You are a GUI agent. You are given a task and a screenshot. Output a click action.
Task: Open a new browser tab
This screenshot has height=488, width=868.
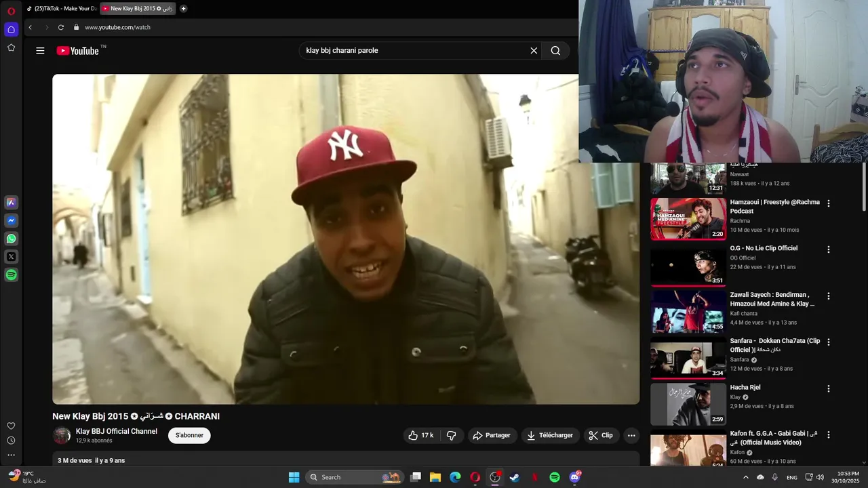(x=183, y=9)
